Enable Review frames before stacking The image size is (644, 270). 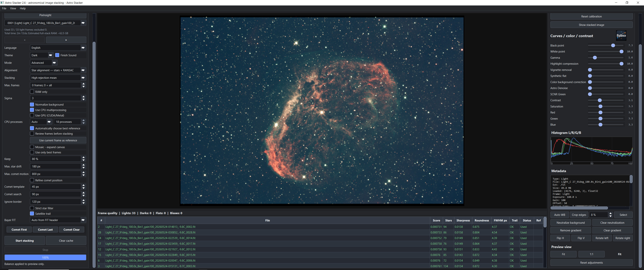pyautogui.click(x=32, y=133)
